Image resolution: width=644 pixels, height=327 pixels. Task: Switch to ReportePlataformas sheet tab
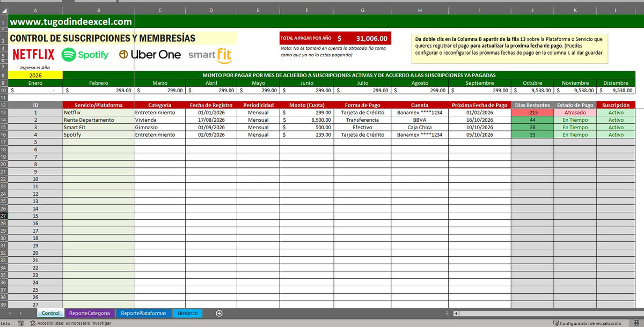144,313
